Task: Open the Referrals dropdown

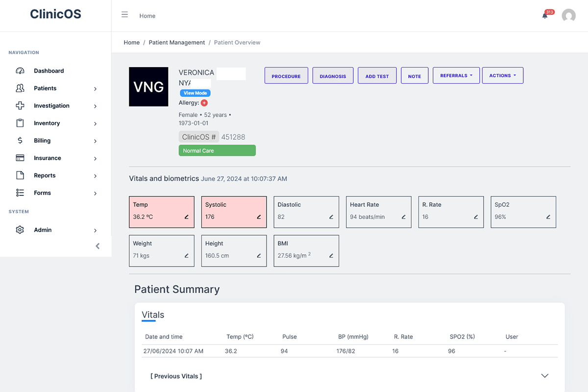Action: 456,75
